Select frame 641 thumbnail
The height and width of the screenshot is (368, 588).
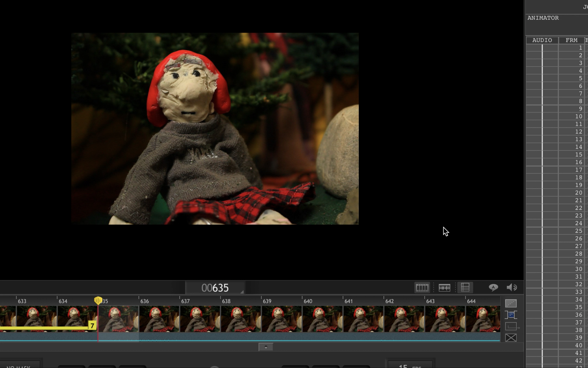pos(363,319)
